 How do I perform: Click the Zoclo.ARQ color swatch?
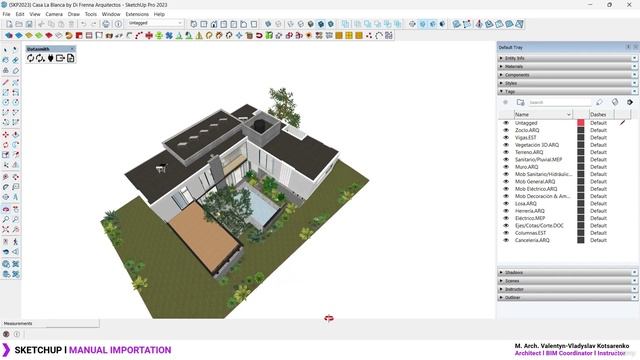click(x=581, y=130)
